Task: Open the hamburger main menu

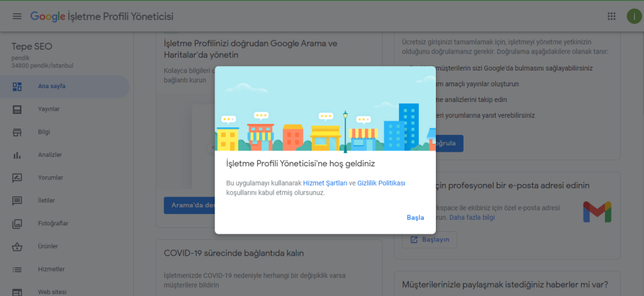Action: coord(17,16)
